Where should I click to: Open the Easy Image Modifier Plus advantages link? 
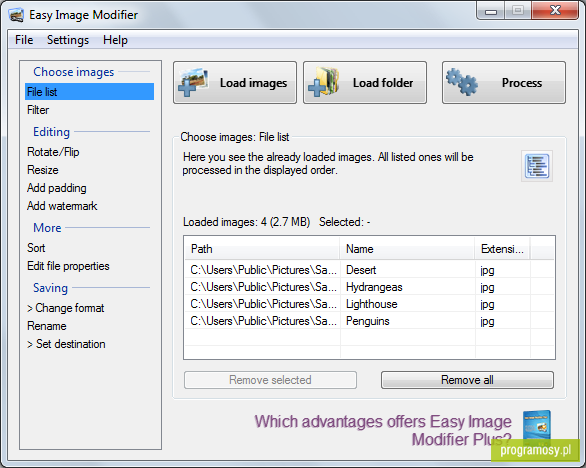[383, 430]
